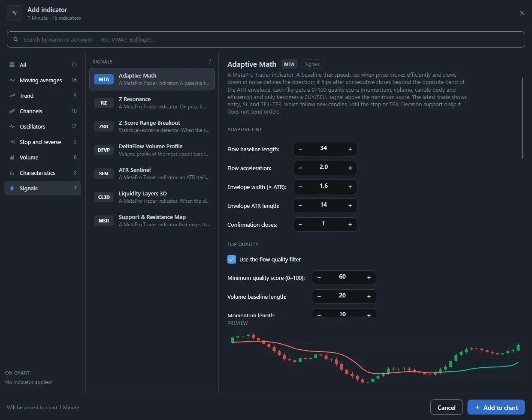
Task: Decrease Flow baseline length with minus
Action: 300,149
